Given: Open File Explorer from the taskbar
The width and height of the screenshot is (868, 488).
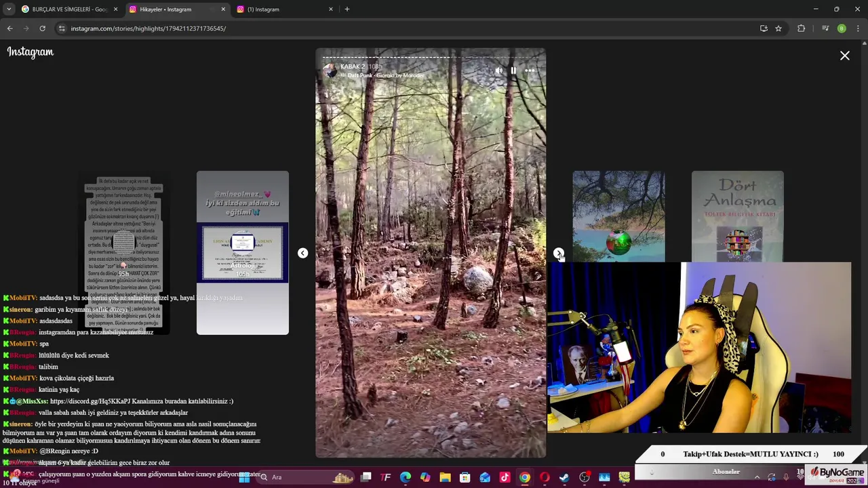Looking at the screenshot, I should click(445, 477).
